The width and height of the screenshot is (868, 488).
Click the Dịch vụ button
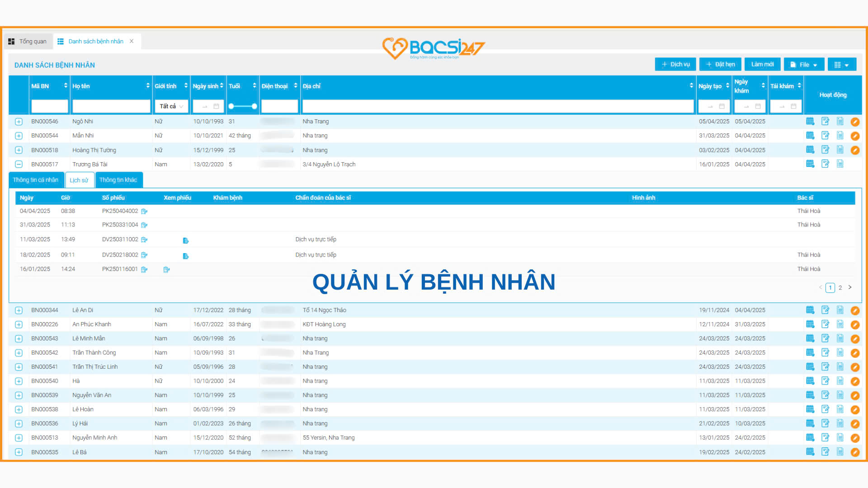675,65
